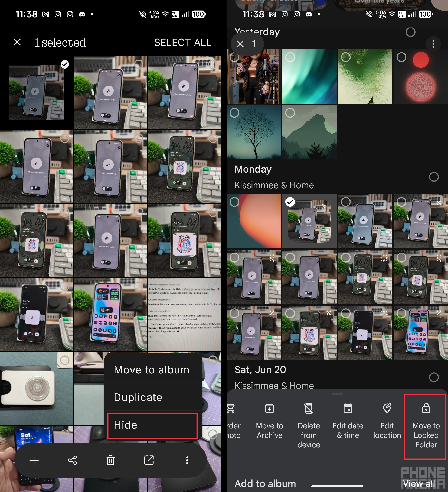Tap the order photo cart icon
This screenshot has width=448, height=492.
click(x=230, y=409)
